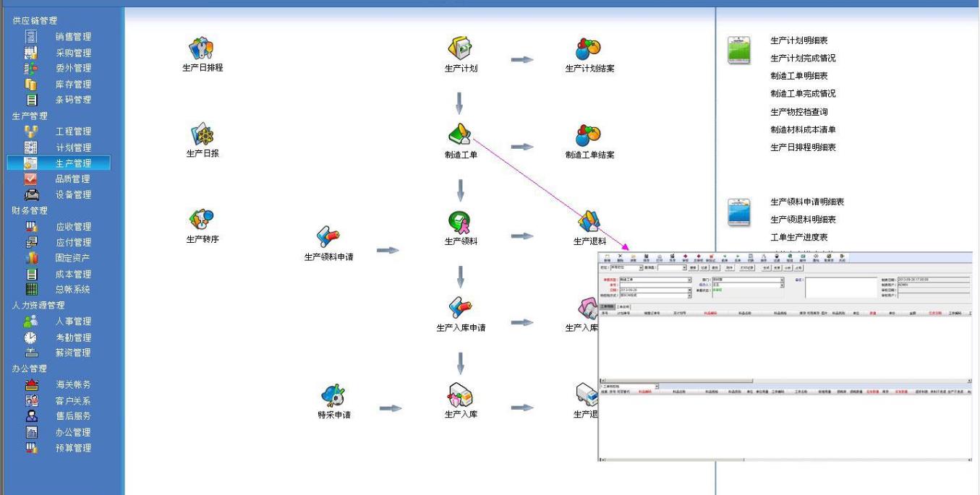The image size is (980, 495).
Task: Open 考勤管理 from the sidebar
Action: (x=73, y=337)
